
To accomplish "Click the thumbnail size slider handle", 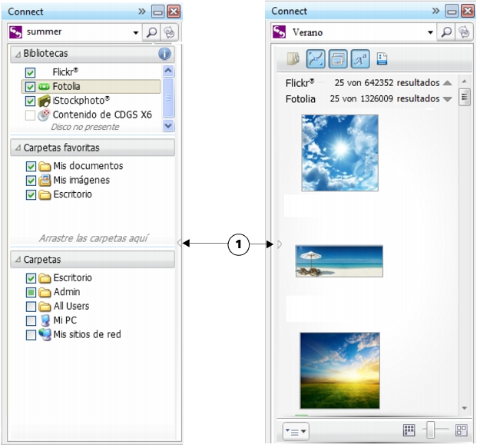I will [x=432, y=430].
